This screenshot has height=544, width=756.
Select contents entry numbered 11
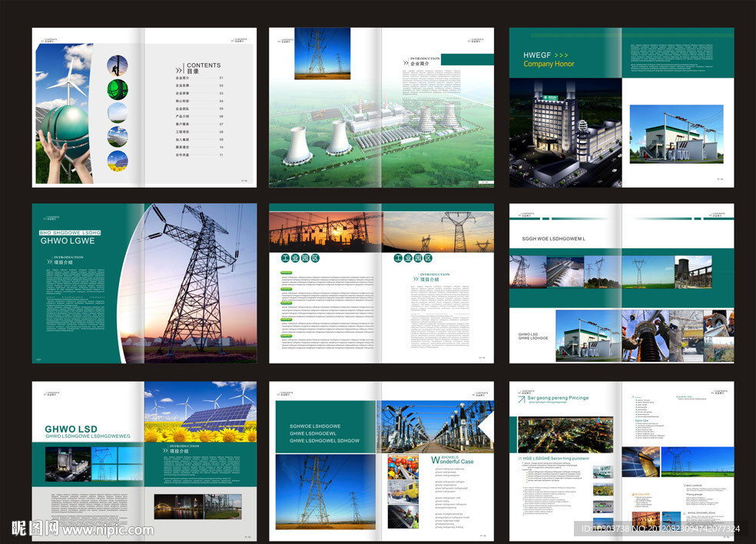click(x=199, y=154)
